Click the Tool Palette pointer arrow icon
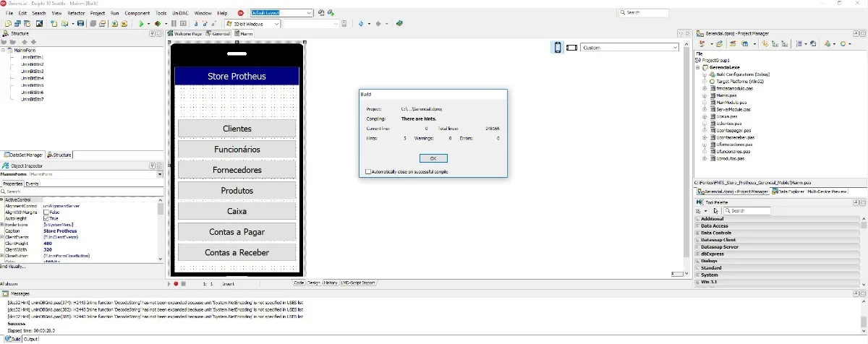This screenshot has width=868, height=344. (715, 211)
